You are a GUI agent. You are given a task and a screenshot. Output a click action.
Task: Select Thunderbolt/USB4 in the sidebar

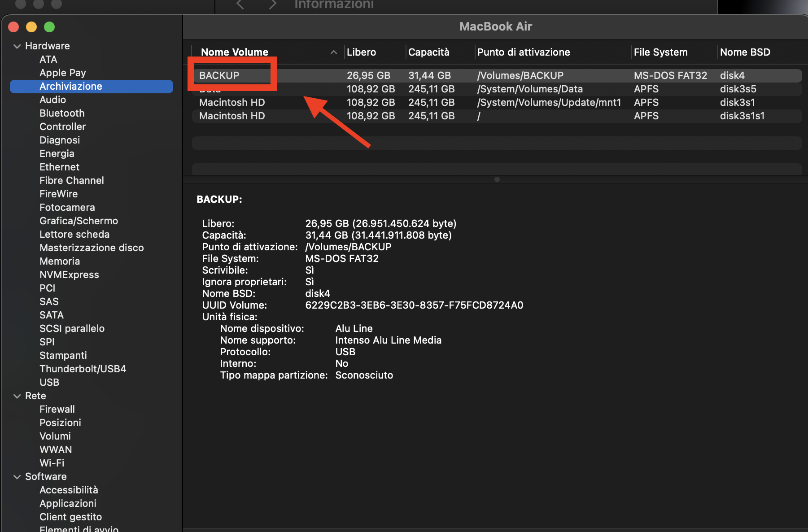pyautogui.click(x=83, y=369)
